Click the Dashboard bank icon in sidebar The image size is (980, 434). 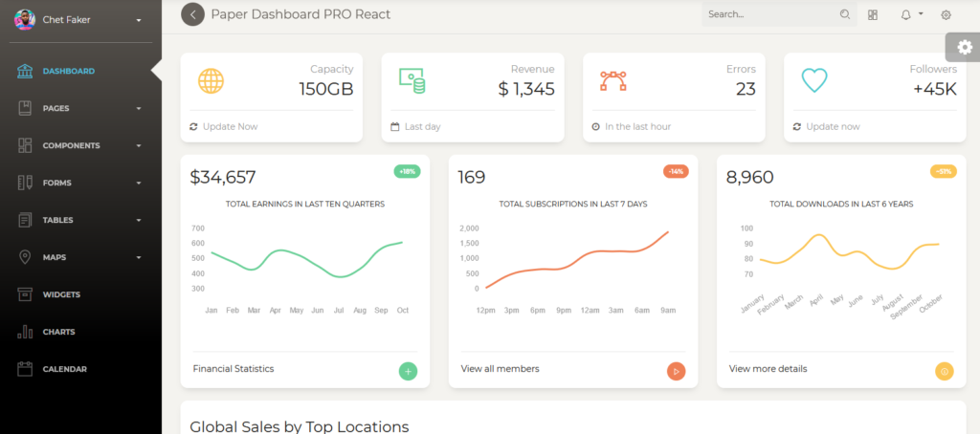[x=25, y=71]
